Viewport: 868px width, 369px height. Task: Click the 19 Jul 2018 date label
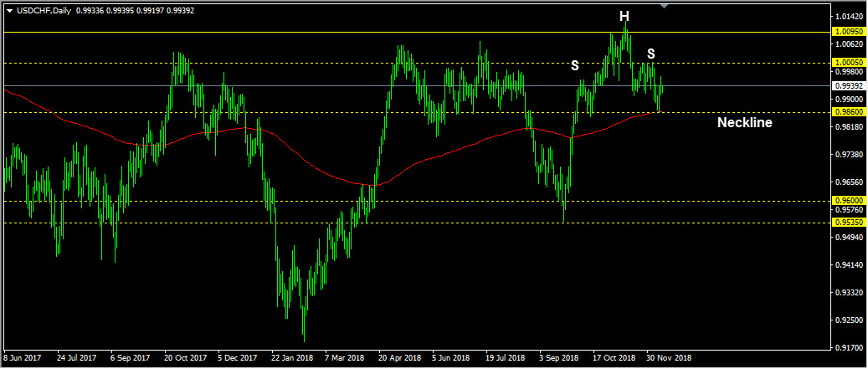(x=506, y=358)
